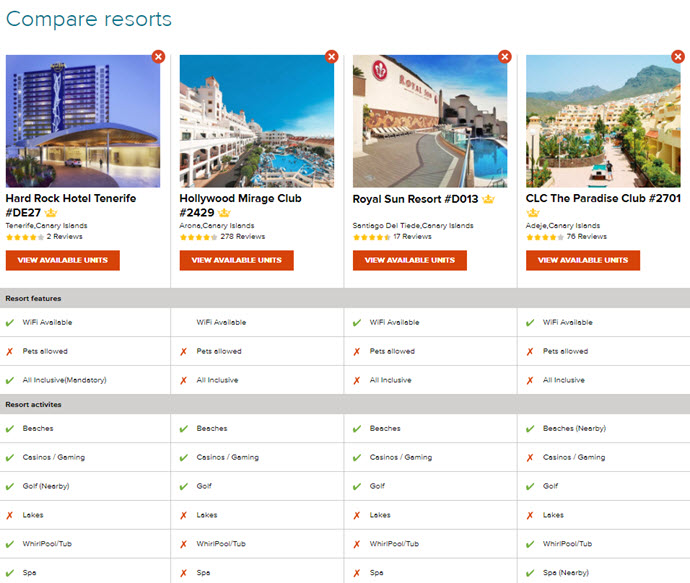Click red X beside Hollywood Mirage WhirlPool/Tub
690x583 pixels.
pyautogui.click(x=184, y=544)
